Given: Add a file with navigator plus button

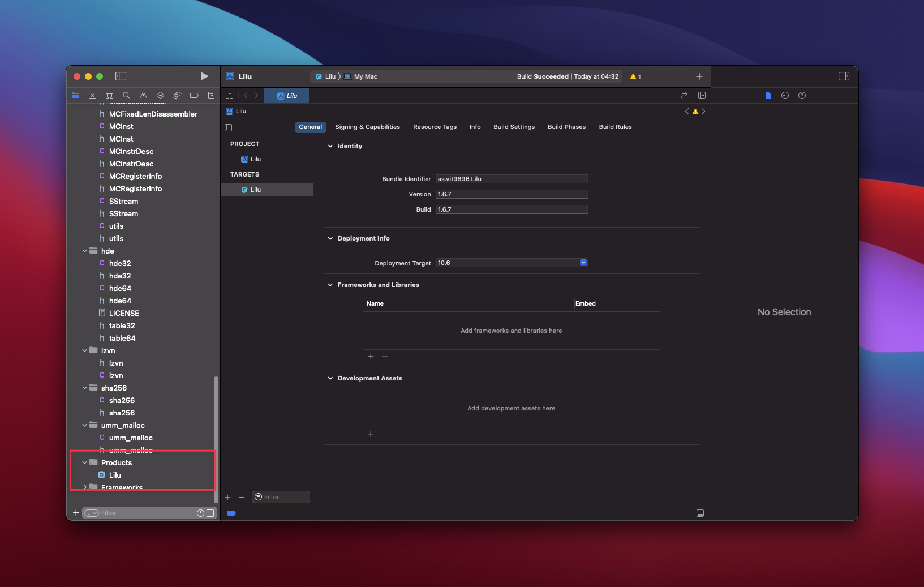Looking at the screenshot, I should 76,513.
